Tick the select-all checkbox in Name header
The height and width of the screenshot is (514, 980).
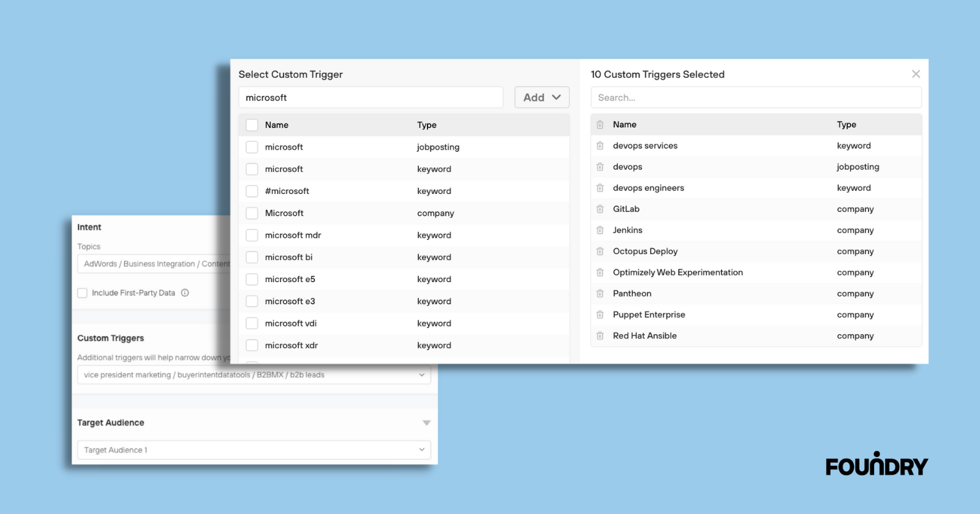(x=252, y=125)
